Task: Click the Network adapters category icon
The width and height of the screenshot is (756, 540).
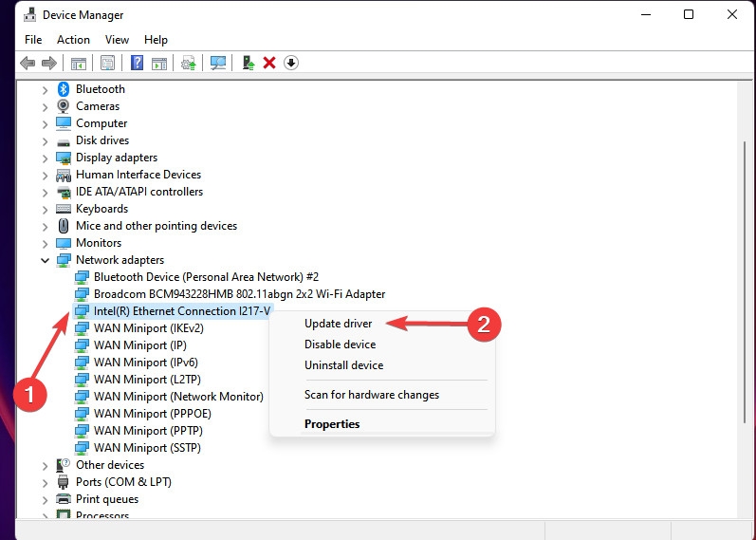Action: click(x=64, y=260)
